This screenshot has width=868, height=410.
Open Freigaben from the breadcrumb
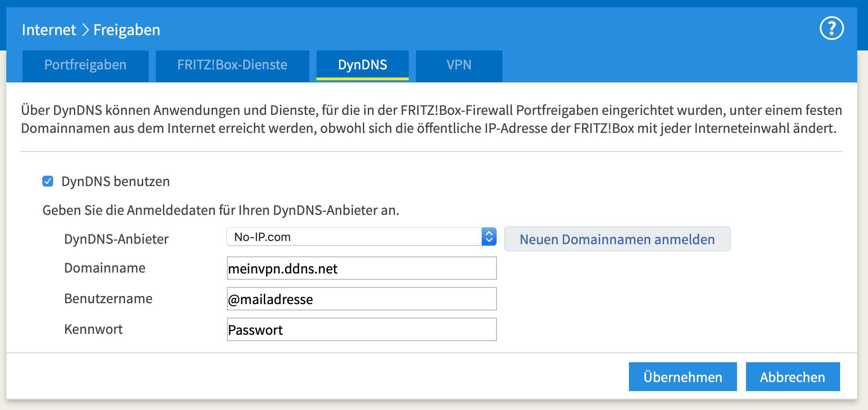point(127,30)
